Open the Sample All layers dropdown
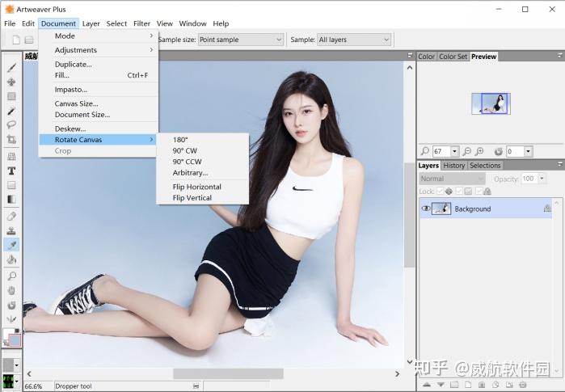565x392 pixels. pos(354,40)
